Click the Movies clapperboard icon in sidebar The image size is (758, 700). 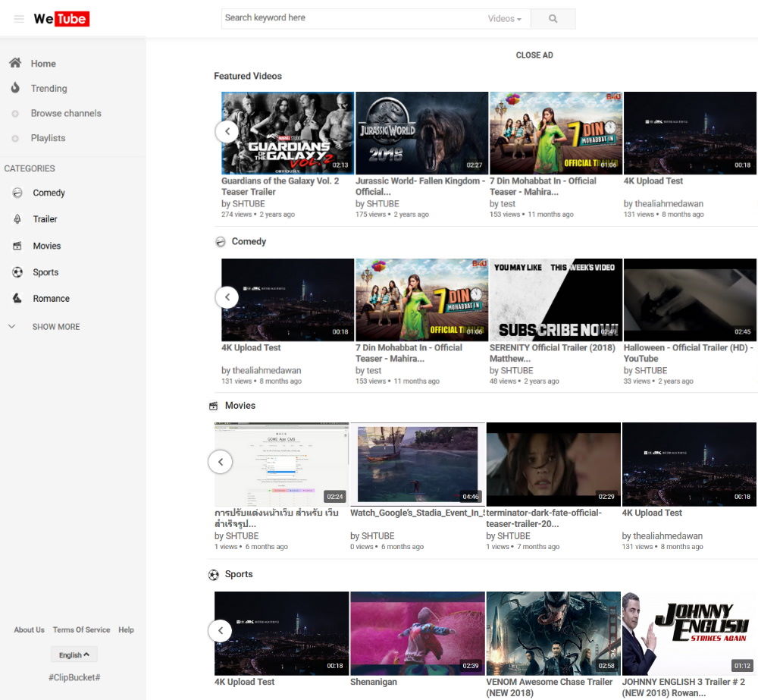[17, 246]
